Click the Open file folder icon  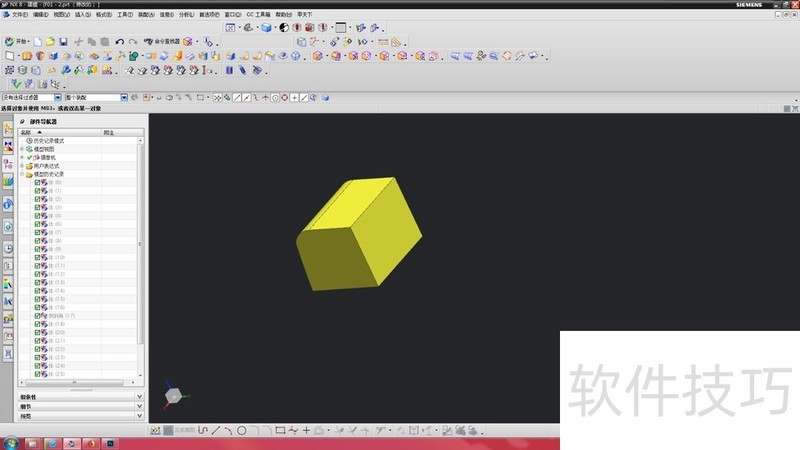point(50,41)
